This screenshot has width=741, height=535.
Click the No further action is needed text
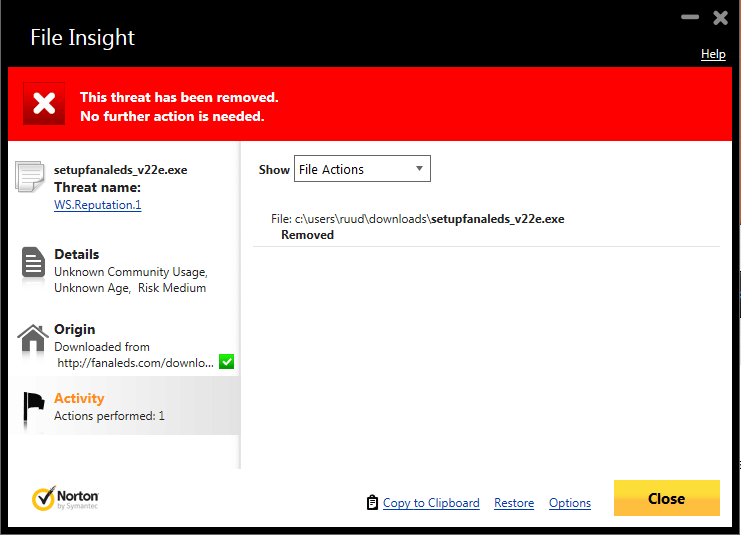coord(172,116)
